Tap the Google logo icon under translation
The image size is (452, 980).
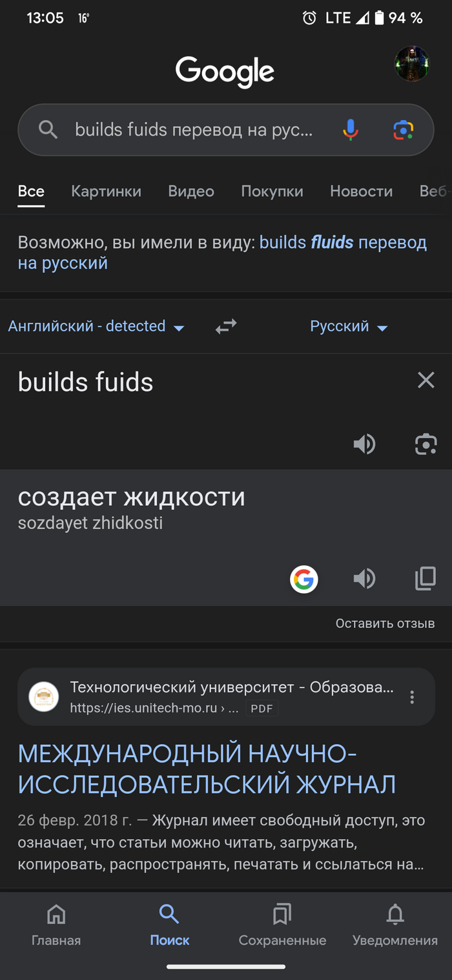(304, 579)
